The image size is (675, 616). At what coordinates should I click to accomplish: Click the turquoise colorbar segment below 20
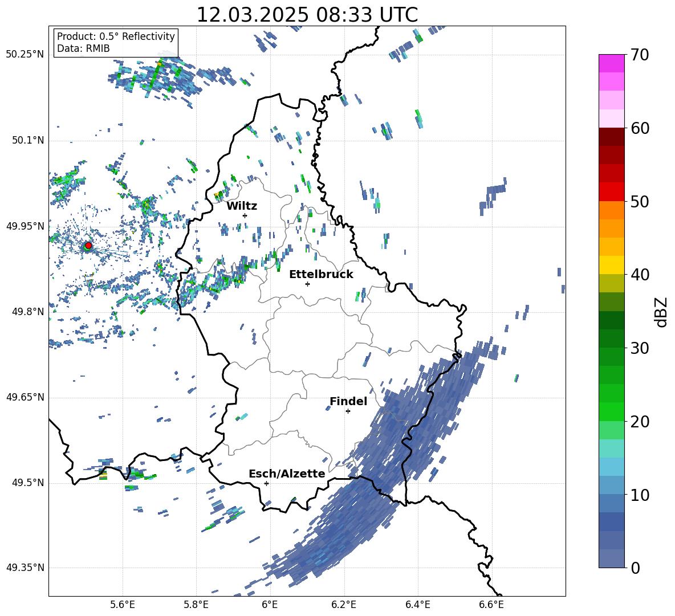611,448
